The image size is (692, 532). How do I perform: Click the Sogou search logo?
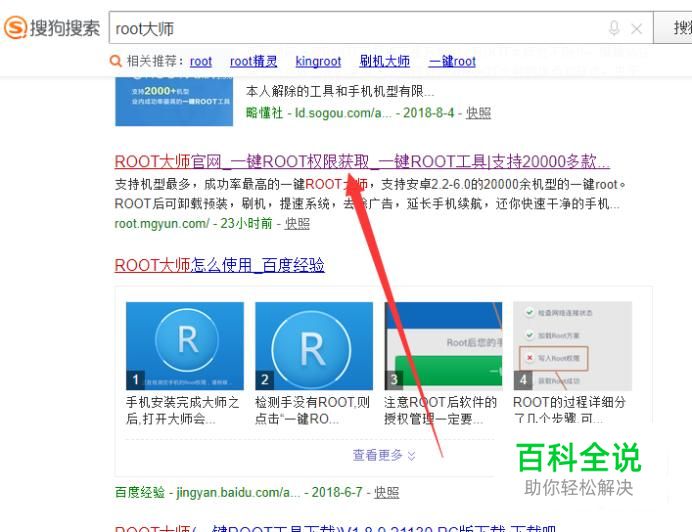(52, 28)
